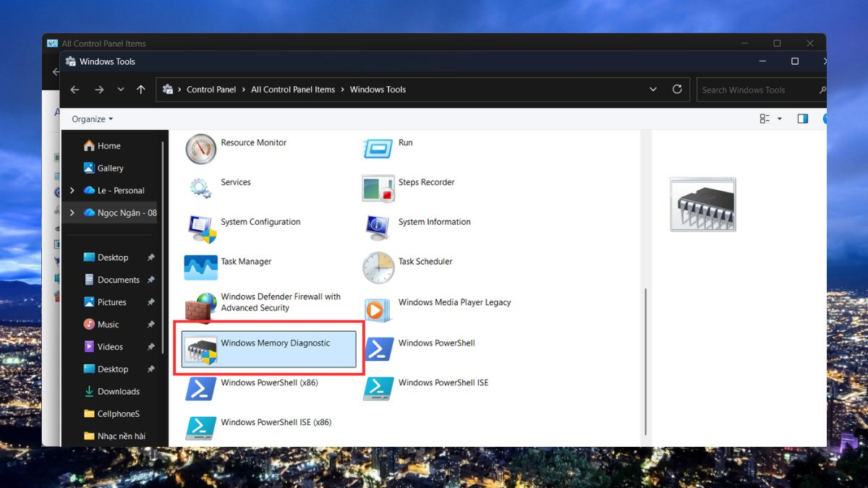Toggle pin on the Music quick access item
Screen dimensions: 868x488
pos(150,325)
